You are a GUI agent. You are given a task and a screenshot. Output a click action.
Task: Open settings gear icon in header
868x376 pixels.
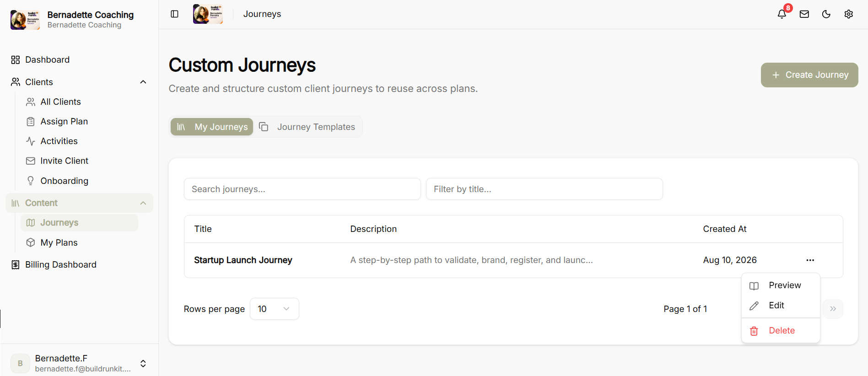pos(849,14)
